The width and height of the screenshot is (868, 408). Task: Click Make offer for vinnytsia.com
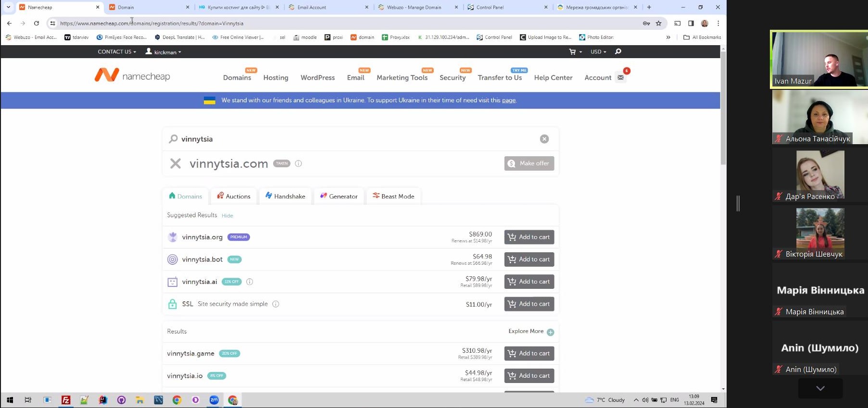[x=529, y=163]
